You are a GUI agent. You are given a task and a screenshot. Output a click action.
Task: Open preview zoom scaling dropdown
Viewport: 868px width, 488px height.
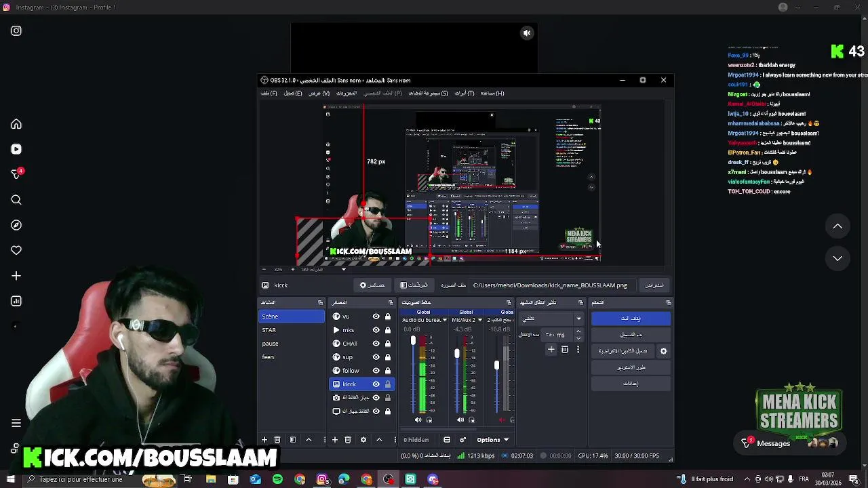pyautogui.click(x=343, y=269)
